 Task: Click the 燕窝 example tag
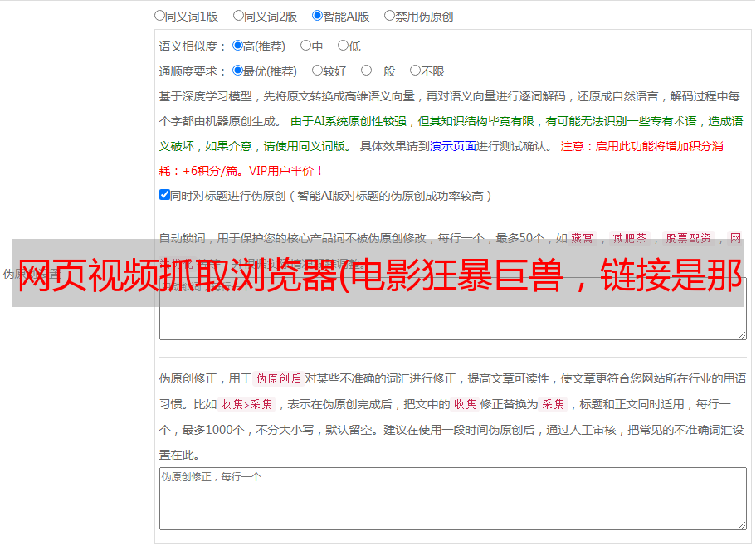coord(582,238)
